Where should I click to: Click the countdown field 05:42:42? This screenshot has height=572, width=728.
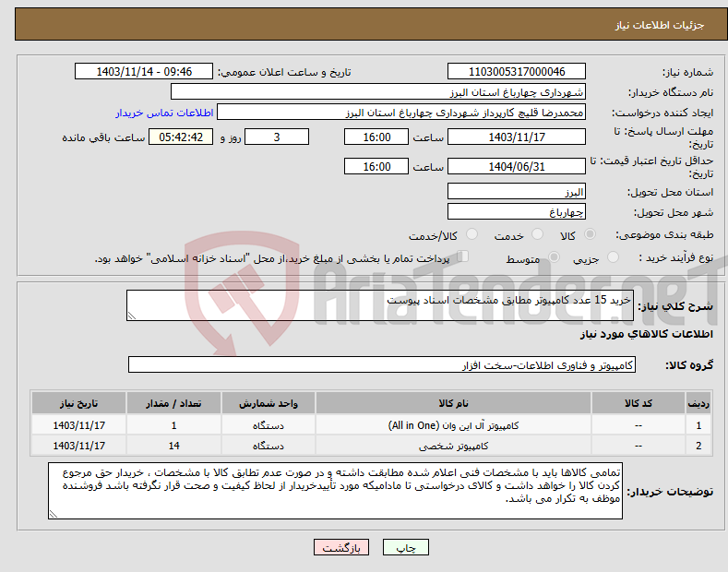coord(181,137)
